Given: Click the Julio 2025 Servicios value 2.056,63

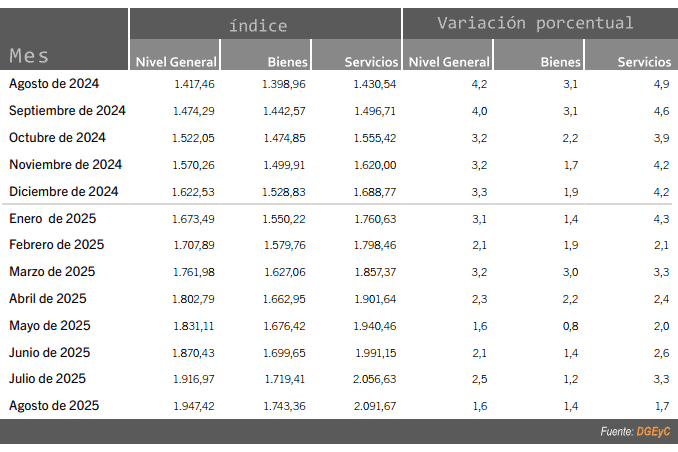Looking at the screenshot, I should pos(374,379).
